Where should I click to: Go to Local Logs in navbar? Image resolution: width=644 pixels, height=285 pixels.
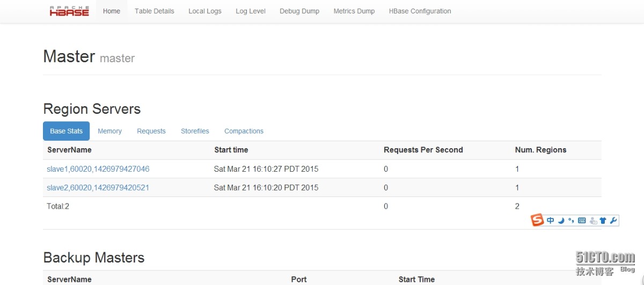tap(204, 11)
